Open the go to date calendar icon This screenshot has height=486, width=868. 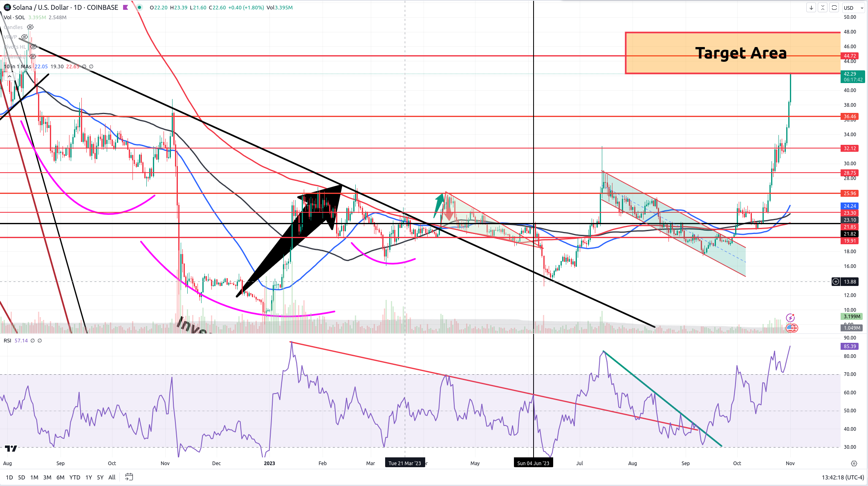[x=129, y=477]
